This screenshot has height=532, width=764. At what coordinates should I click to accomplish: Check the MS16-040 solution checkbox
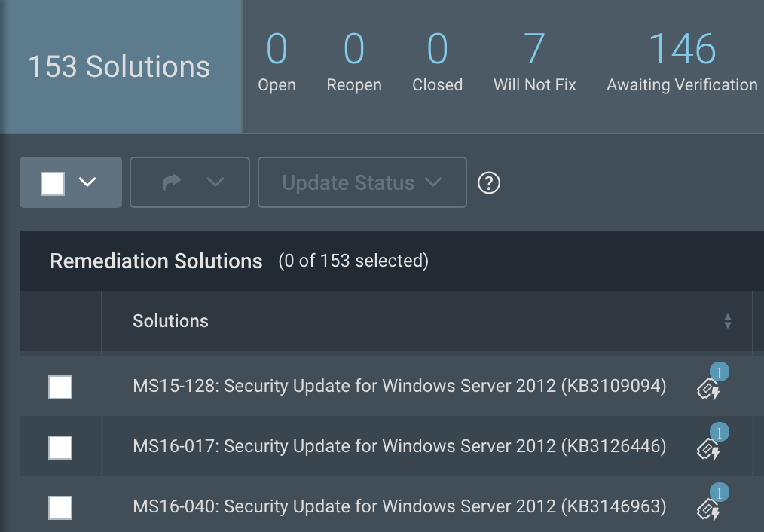click(x=60, y=508)
